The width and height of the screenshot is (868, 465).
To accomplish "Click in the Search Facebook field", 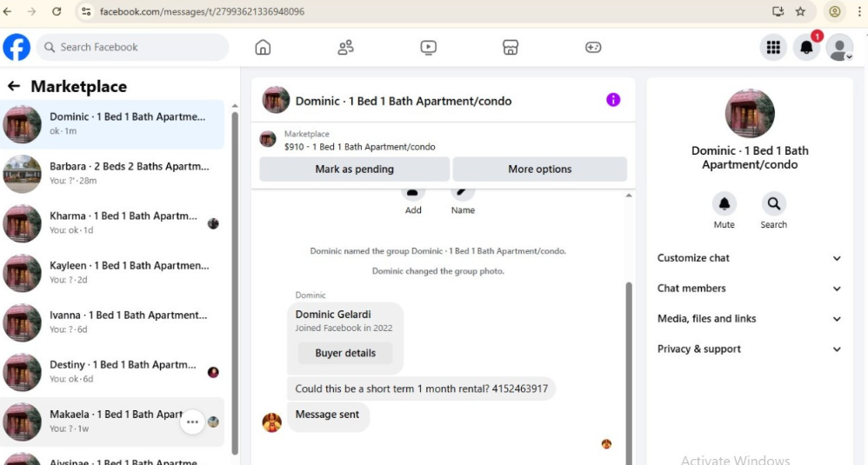I will tap(133, 47).
